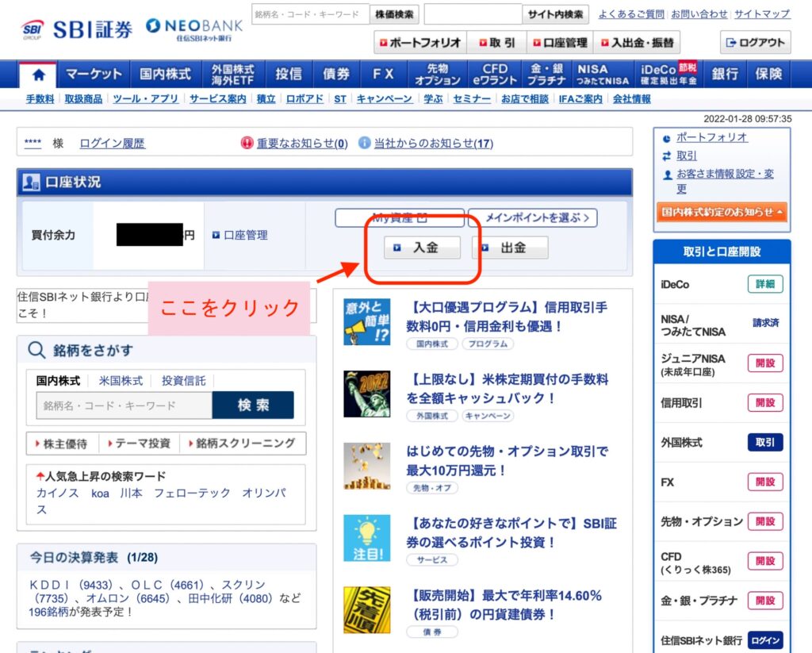
Task: Select the 米国株式 search tab
Action: (x=121, y=381)
